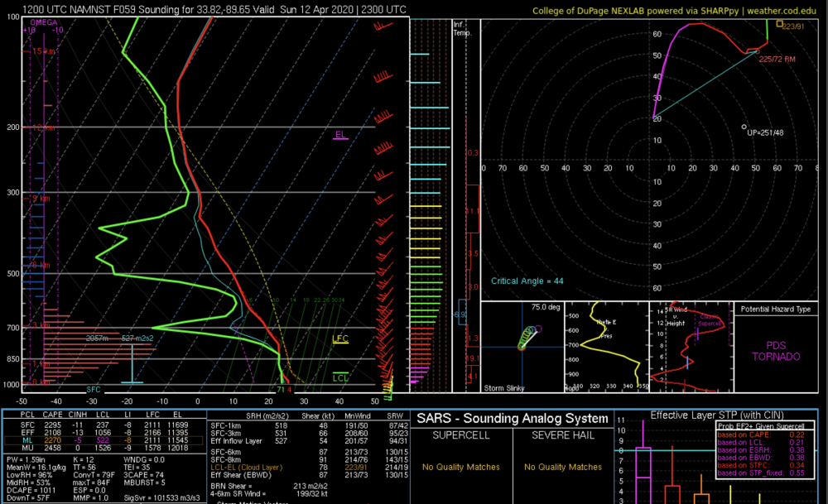This screenshot has height=504, width=828.
Task: Click the EL equilibrium level marker
Action: pos(340,135)
